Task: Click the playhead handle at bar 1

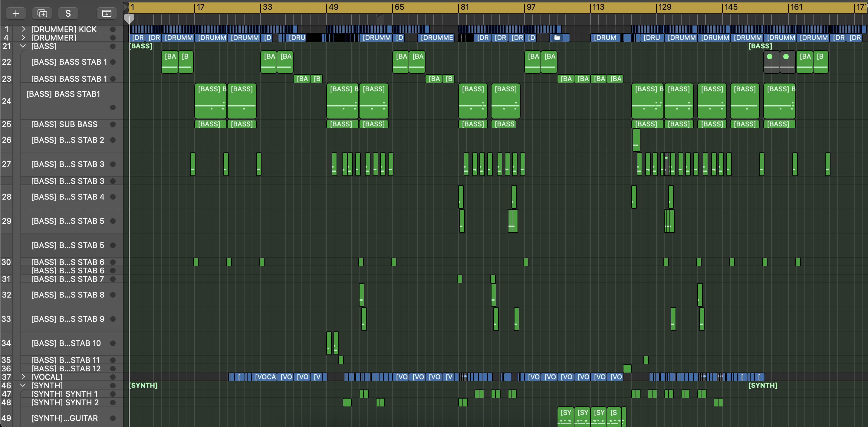Action: tap(130, 18)
